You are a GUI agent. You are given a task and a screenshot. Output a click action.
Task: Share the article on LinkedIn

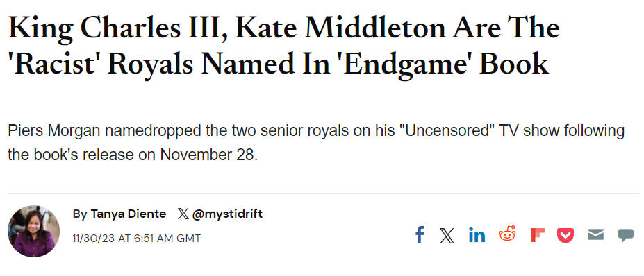(x=477, y=235)
